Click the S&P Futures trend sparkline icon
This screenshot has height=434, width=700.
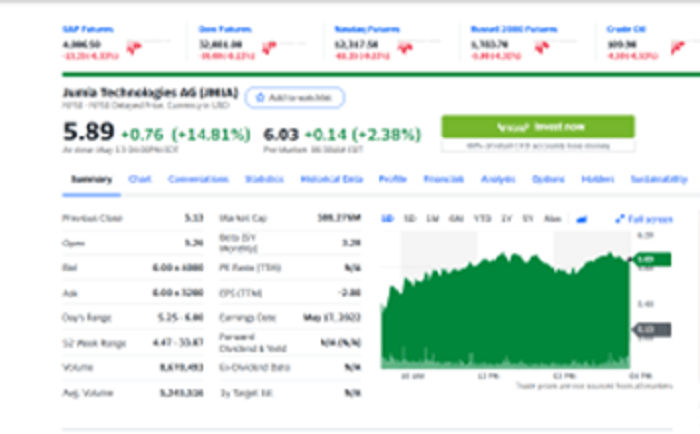pos(132,46)
